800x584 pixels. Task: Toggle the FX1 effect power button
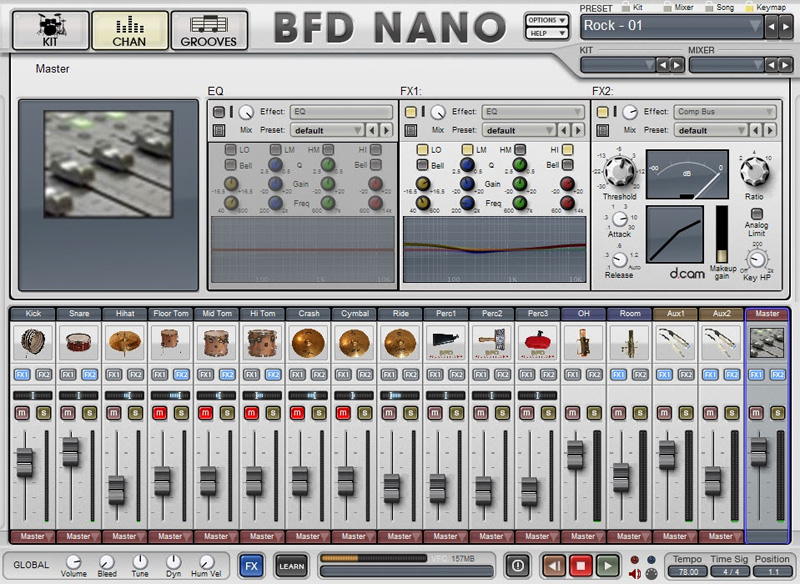[x=411, y=112]
